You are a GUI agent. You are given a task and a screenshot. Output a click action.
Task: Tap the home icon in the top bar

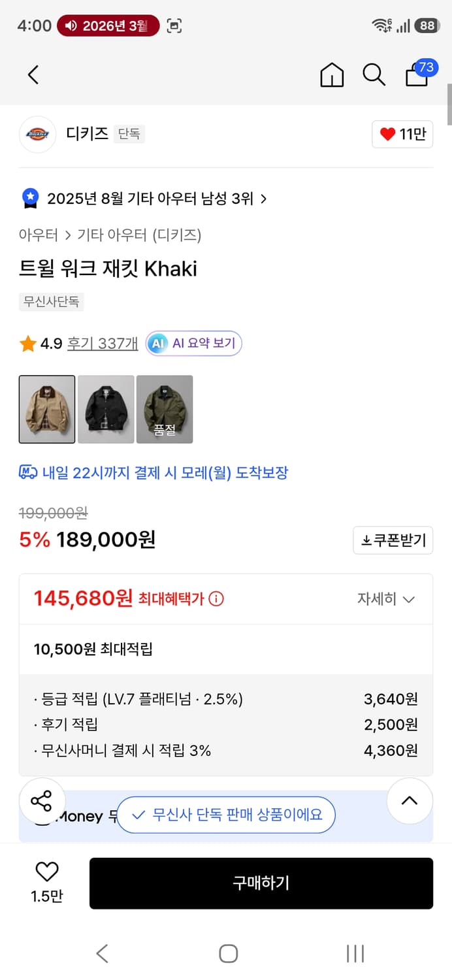point(332,74)
